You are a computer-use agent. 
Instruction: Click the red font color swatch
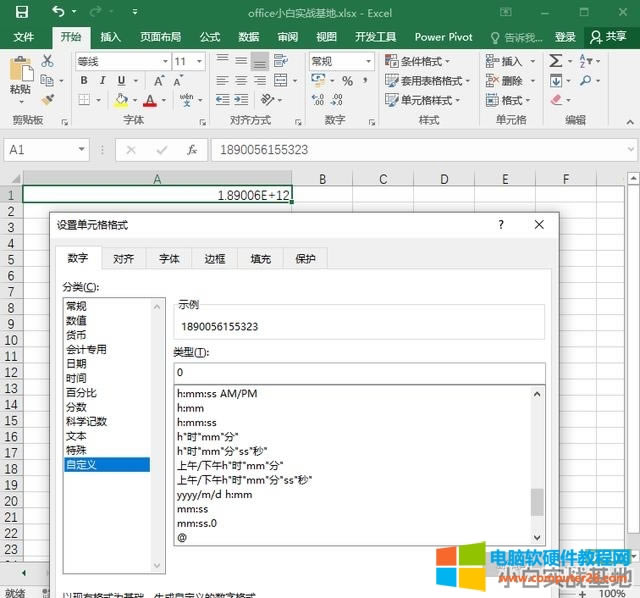[149, 101]
